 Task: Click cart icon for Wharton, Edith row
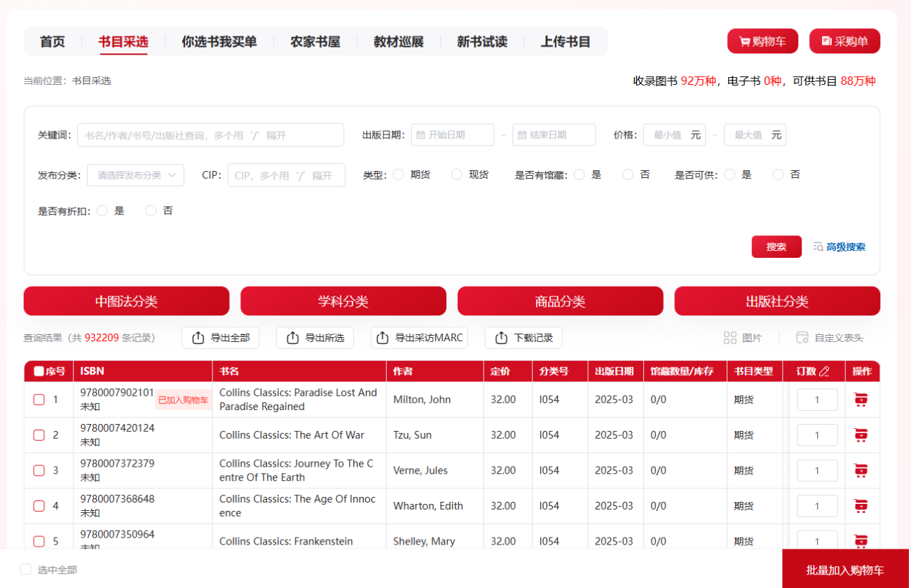[x=861, y=506]
